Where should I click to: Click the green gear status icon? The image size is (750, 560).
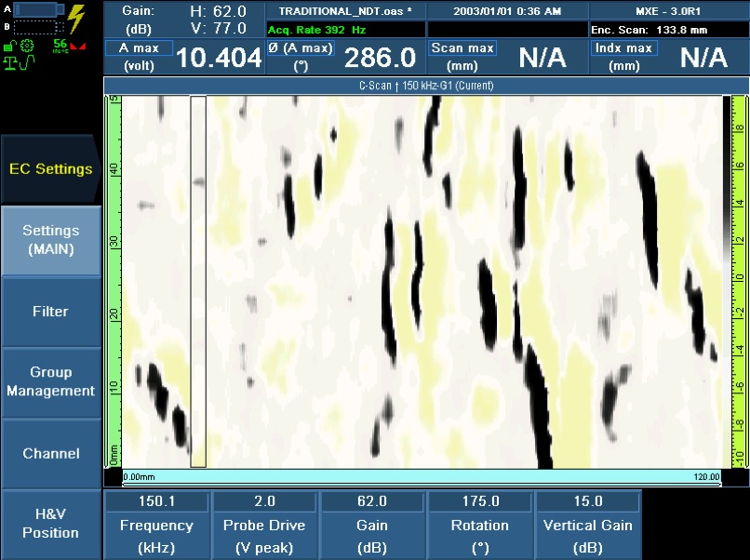[x=27, y=46]
